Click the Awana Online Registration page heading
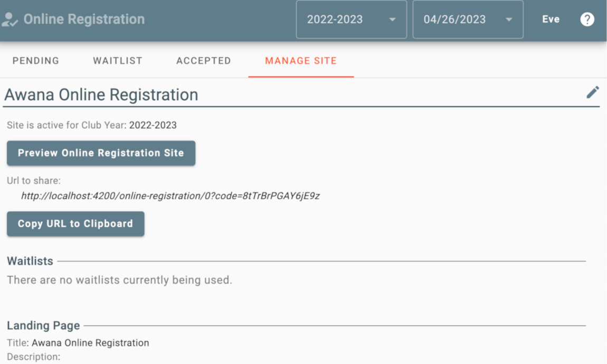607x364 pixels. click(x=101, y=95)
